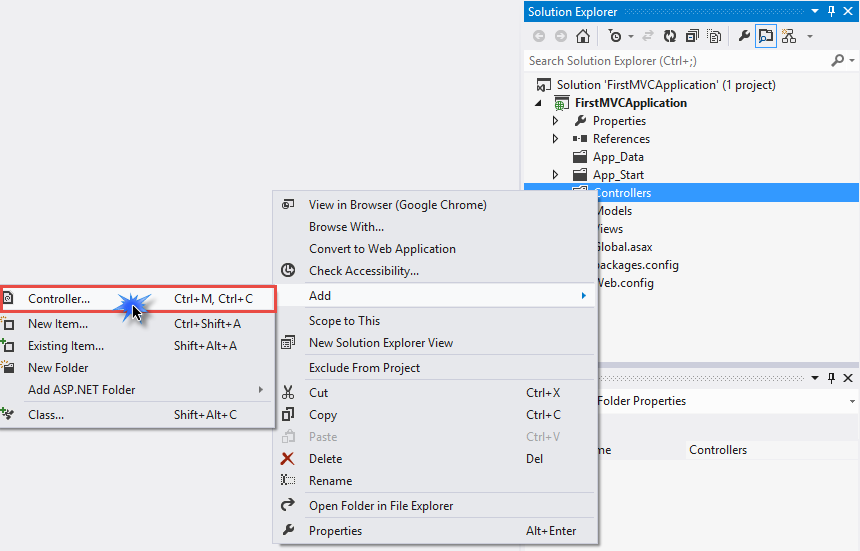Click the Forward navigation arrow in Solution Explorer
Image resolution: width=860 pixels, height=551 pixels.
pyautogui.click(x=561, y=36)
